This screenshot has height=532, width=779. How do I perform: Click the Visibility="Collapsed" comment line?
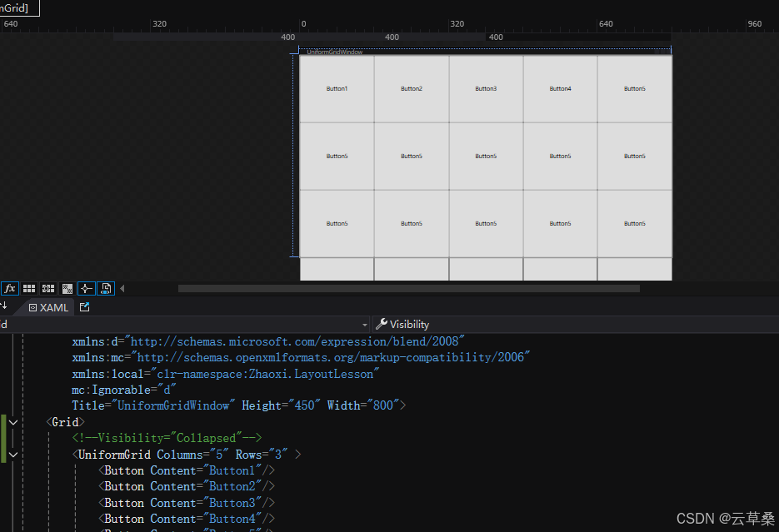tap(167, 438)
